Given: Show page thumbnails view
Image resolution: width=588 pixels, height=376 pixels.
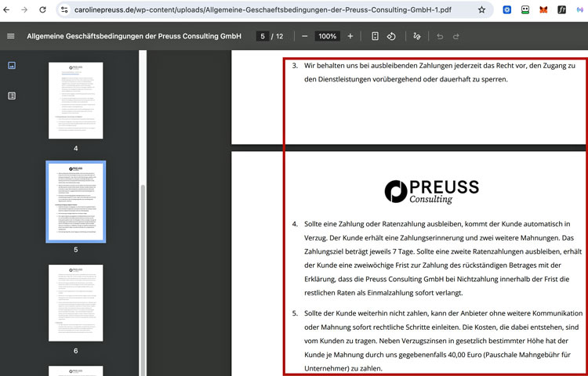Looking at the screenshot, I should point(12,66).
